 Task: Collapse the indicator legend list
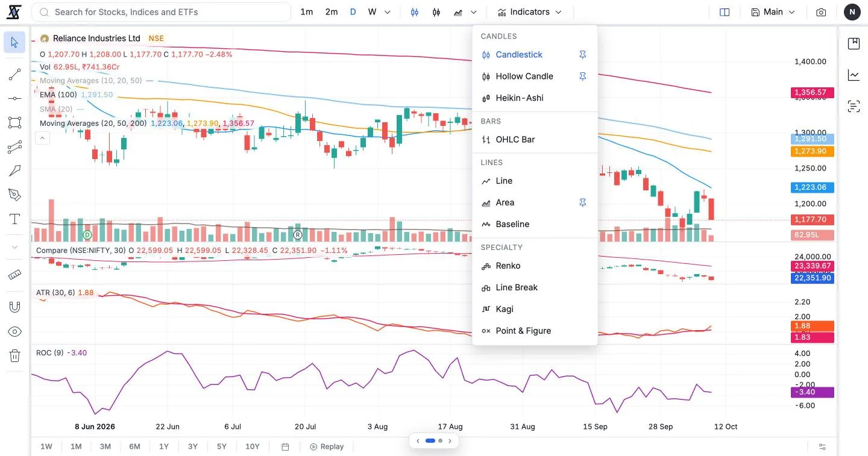click(x=42, y=138)
